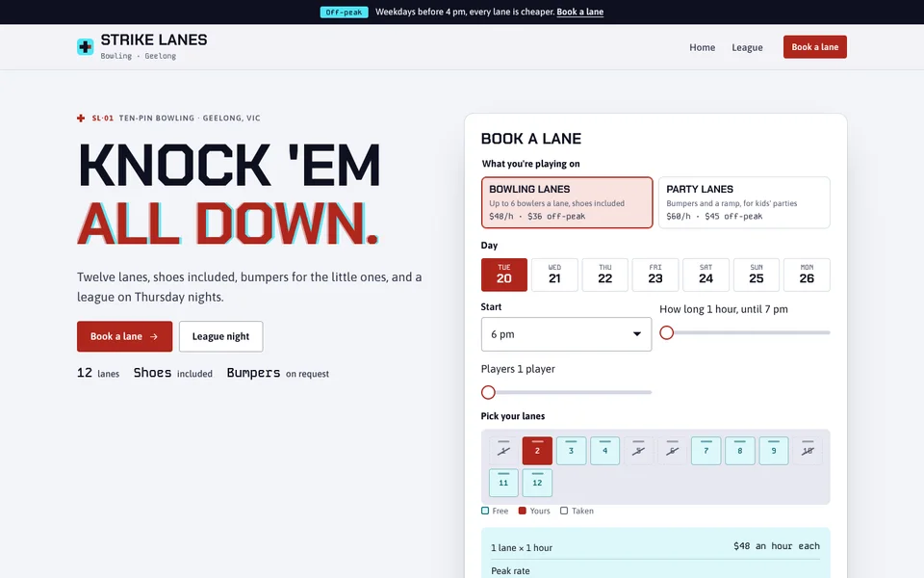Click the Taken legend swatch
Viewport: 924px width, 578px height.
564,511
